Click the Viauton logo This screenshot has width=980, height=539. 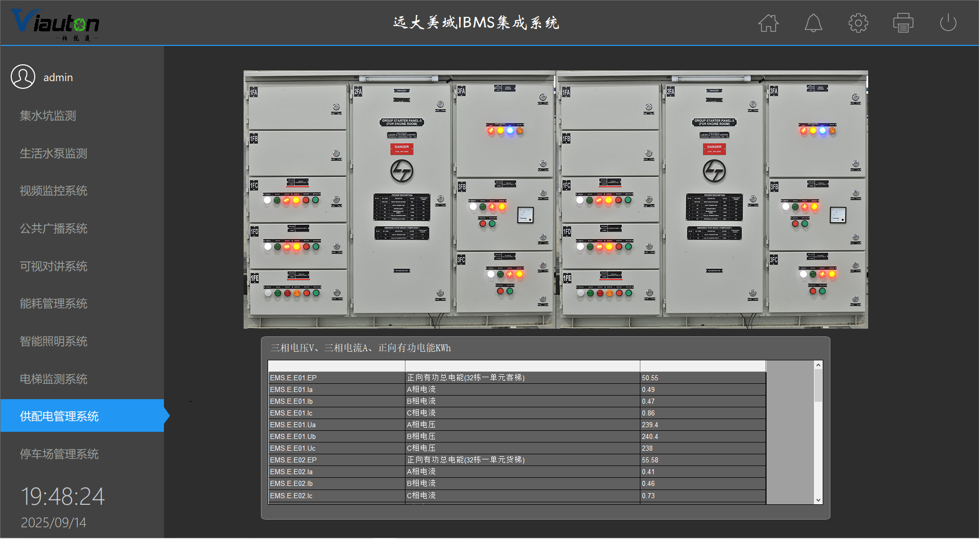coord(55,23)
